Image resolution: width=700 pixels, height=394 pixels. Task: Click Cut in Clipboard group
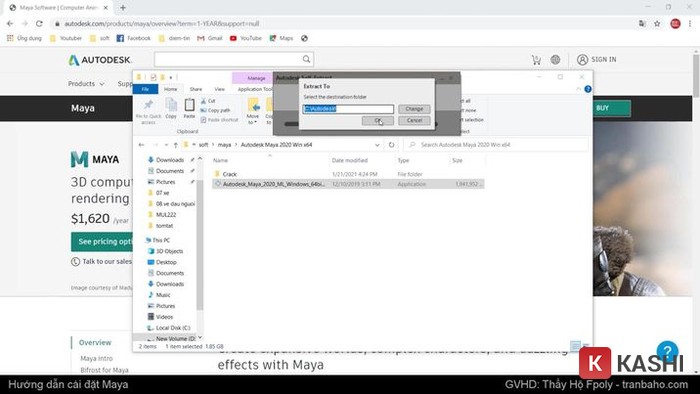[x=208, y=101]
